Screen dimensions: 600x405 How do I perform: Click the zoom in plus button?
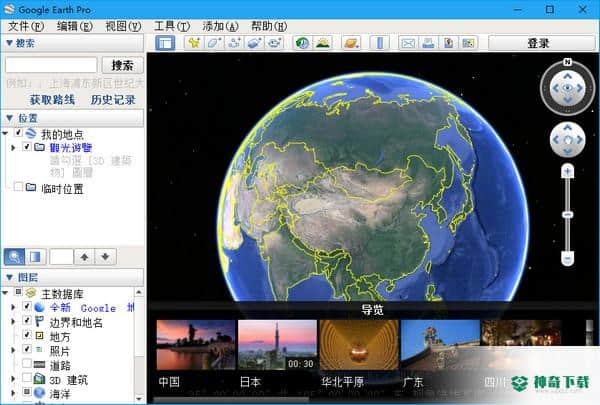point(567,171)
